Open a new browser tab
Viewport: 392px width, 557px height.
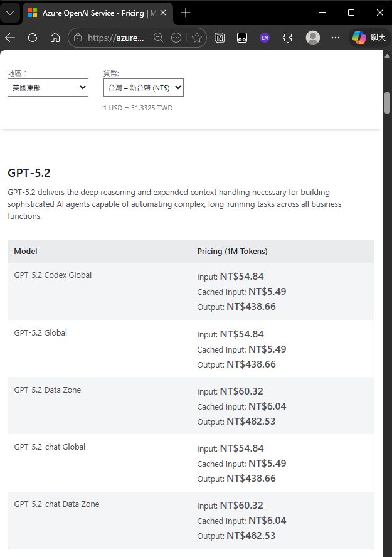pyautogui.click(x=186, y=13)
